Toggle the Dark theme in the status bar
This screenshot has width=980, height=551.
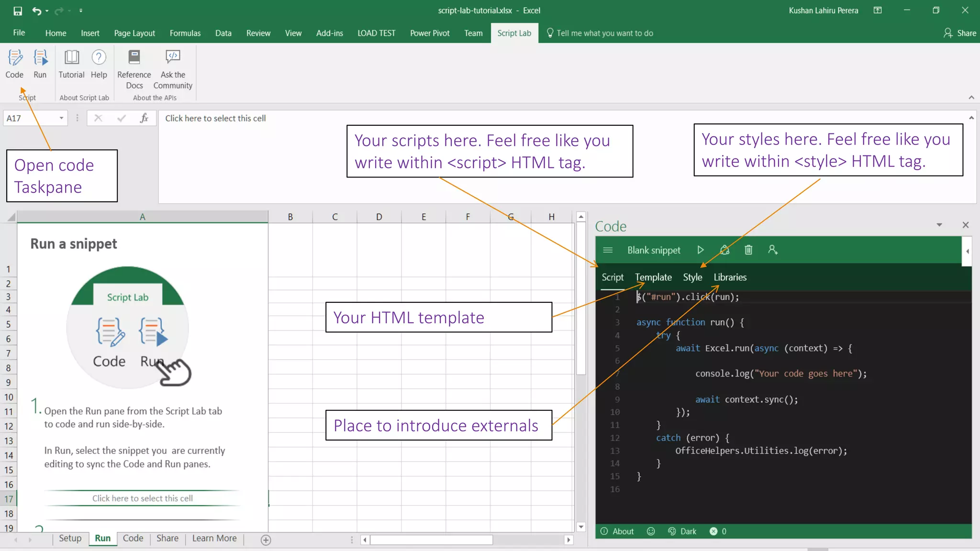[682, 531]
